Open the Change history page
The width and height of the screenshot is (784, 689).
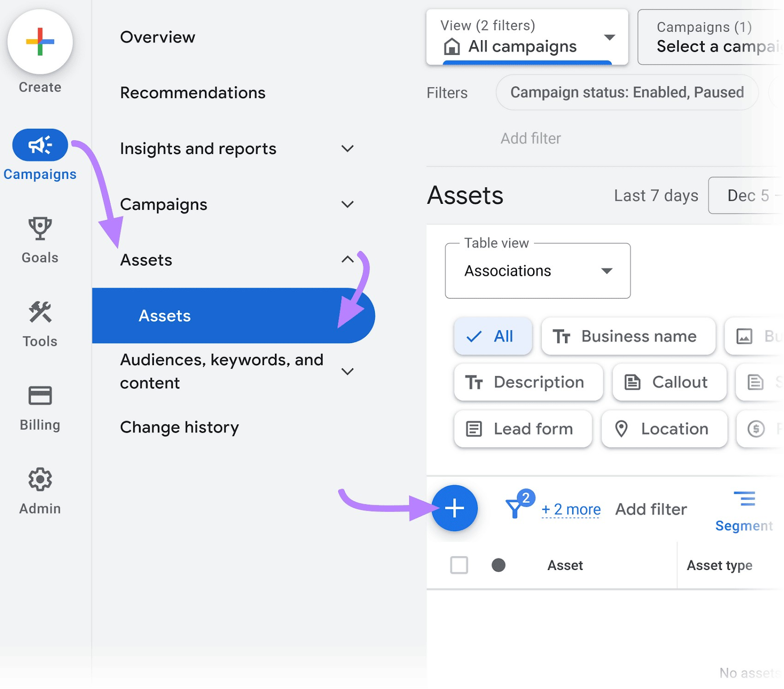(179, 427)
